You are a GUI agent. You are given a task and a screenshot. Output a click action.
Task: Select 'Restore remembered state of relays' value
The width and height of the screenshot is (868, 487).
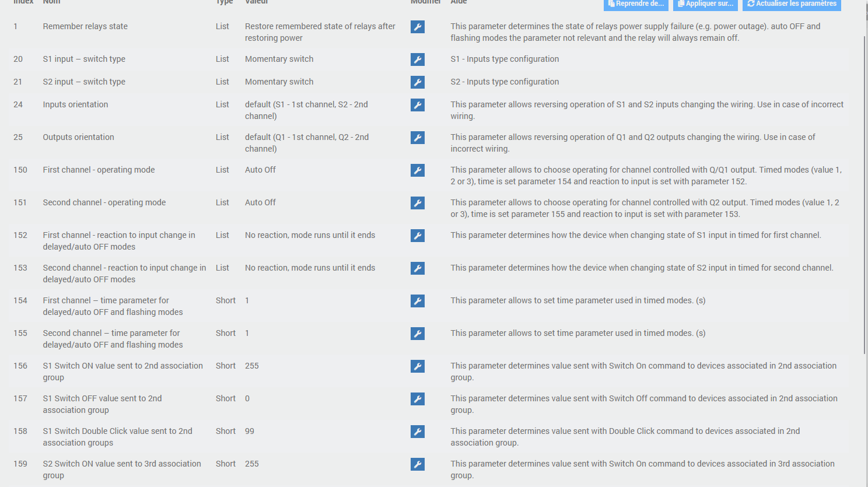(x=320, y=32)
